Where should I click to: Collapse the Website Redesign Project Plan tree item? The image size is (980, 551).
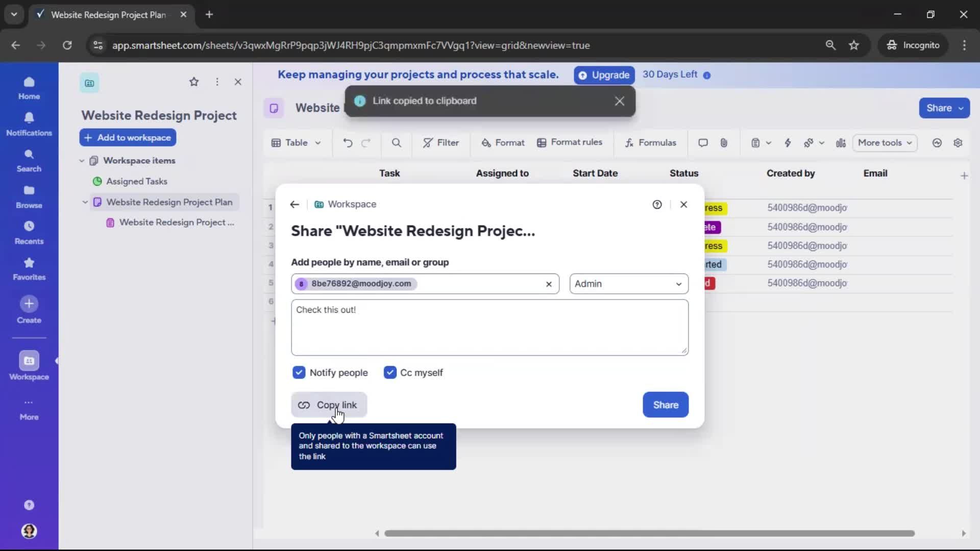[x=85, y=202]
